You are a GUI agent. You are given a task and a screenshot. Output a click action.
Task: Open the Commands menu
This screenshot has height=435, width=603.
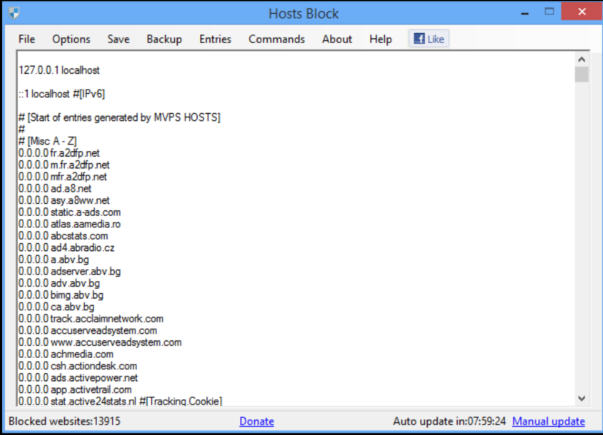click(277, 39)
